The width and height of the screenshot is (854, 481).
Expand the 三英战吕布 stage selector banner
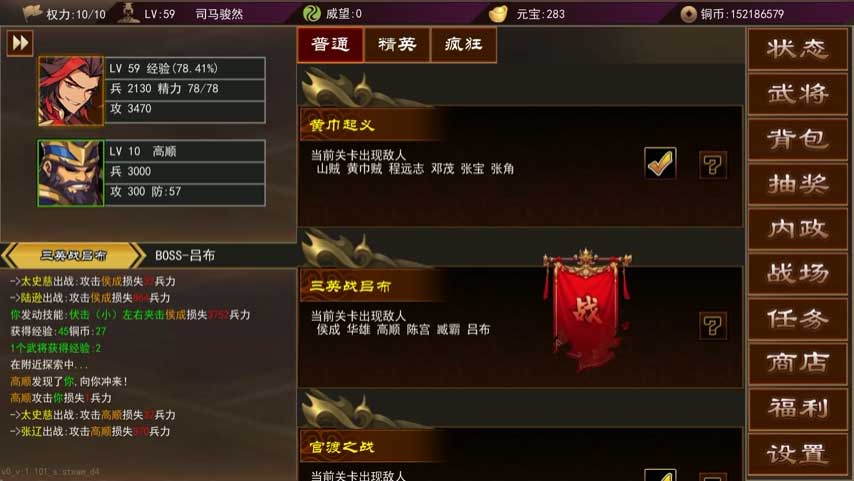74,255
